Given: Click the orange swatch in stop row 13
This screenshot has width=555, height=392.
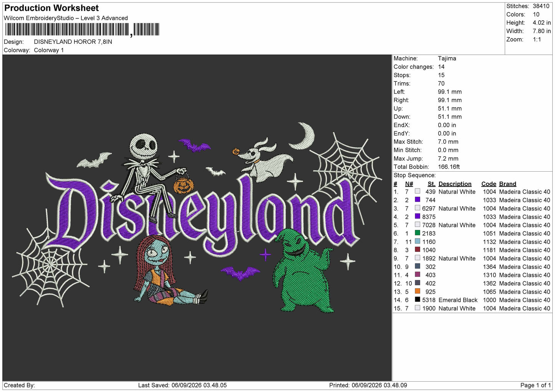Looking at the screenshot, I should tap(417, 291).
